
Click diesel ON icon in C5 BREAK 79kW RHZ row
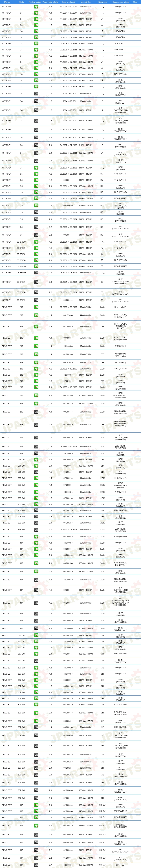(36, 282)
